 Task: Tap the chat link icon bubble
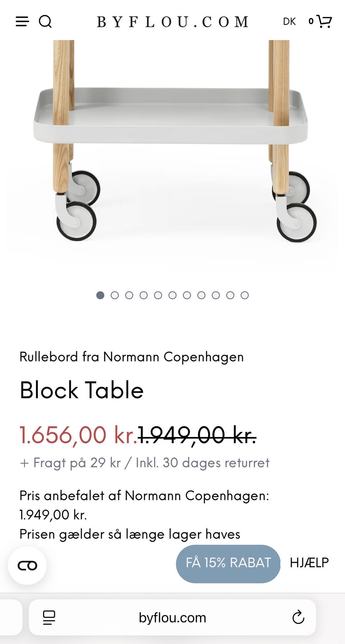coord(27,566)
